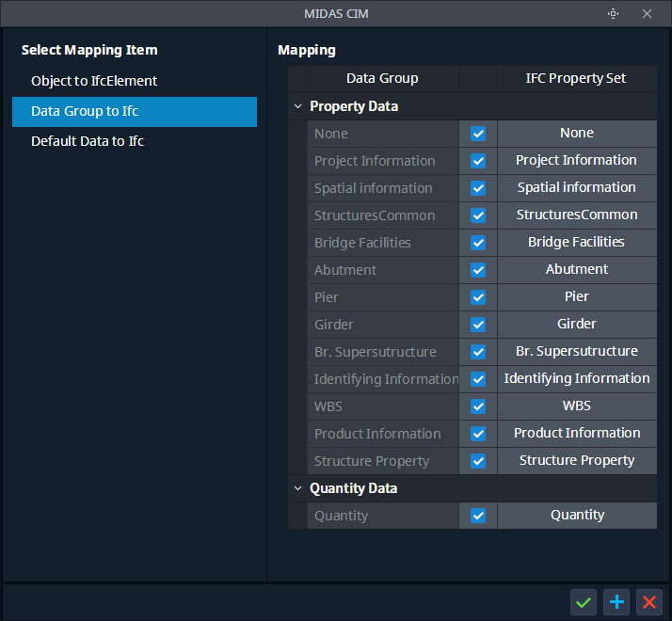672x621 pixels.
Task: Toggle the Bridge Facilities checkbox
Action: (x=478, y=243)
